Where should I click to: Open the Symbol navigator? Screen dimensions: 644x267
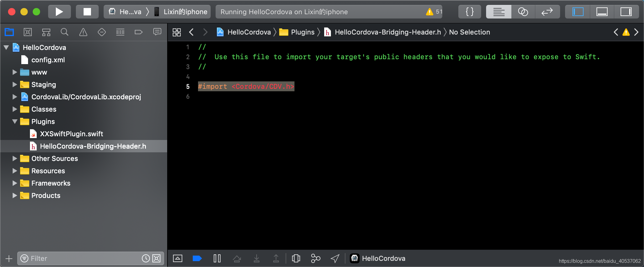click(46, 32)
